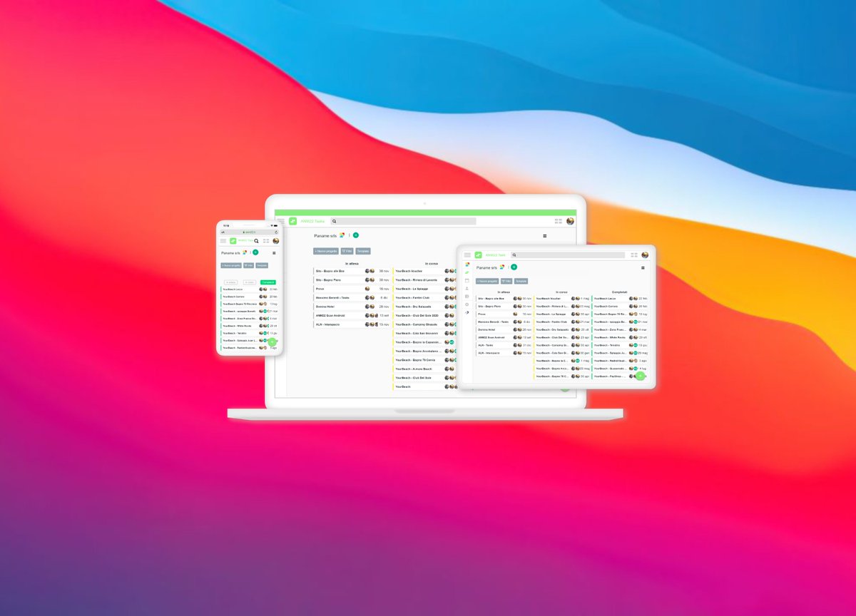Click the green circle beside Paname srls on the laptop
Image resolution: width=856 pixels, height=616 pixels.
(x=356, y=235)
